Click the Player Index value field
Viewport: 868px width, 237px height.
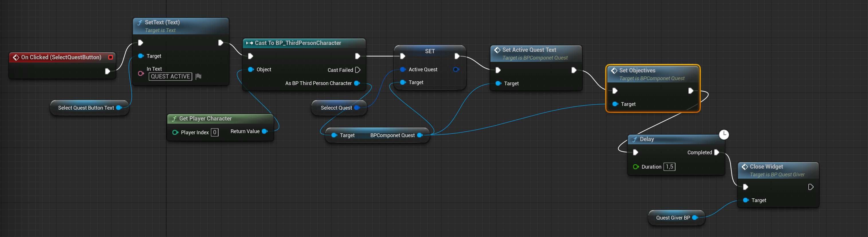tap(215, 133)
